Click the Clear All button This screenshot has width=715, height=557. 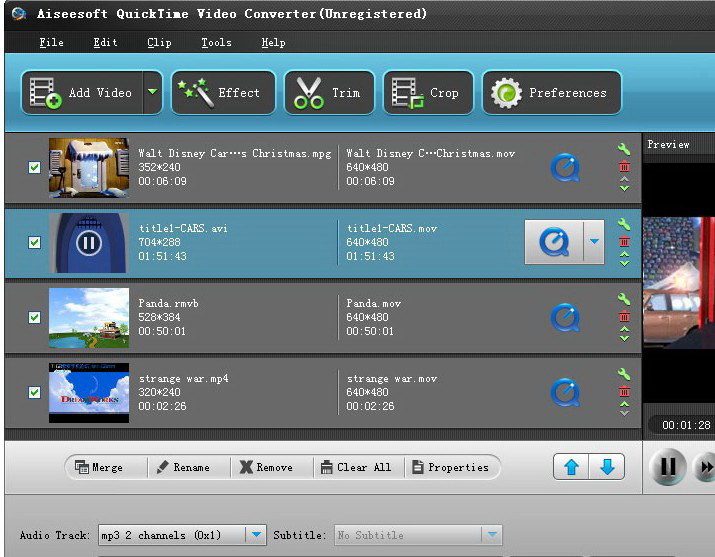click(x=356, y=467)
